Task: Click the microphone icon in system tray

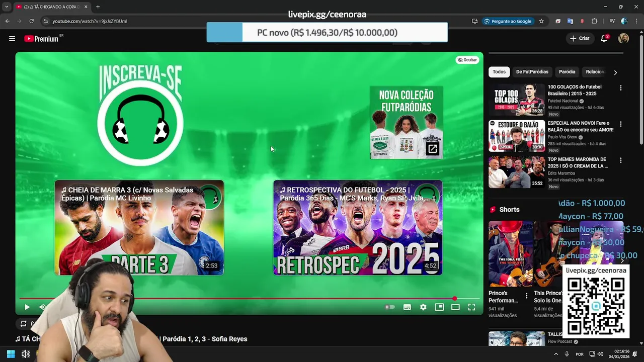Action: click(567, 354)
